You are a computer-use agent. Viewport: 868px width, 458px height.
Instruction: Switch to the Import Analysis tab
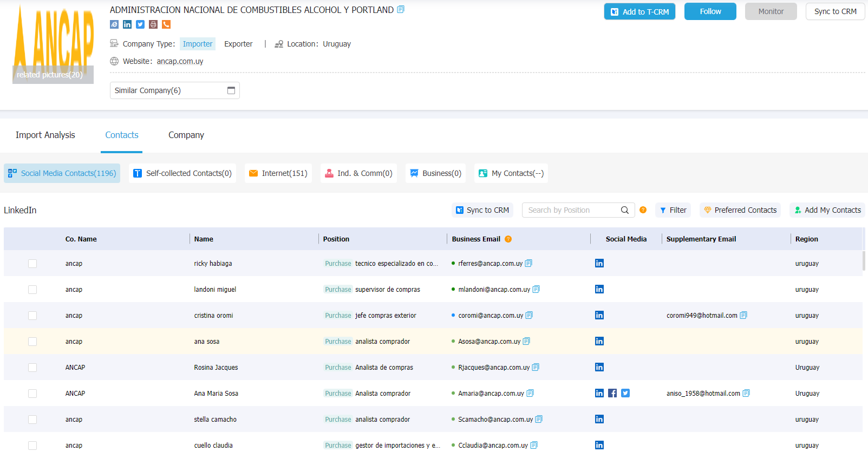pyautogui.click(x=45, y=135)
